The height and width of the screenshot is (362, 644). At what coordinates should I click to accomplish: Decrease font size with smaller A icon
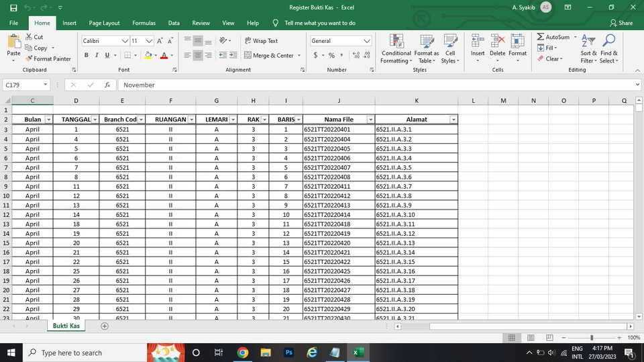[170, 41]
